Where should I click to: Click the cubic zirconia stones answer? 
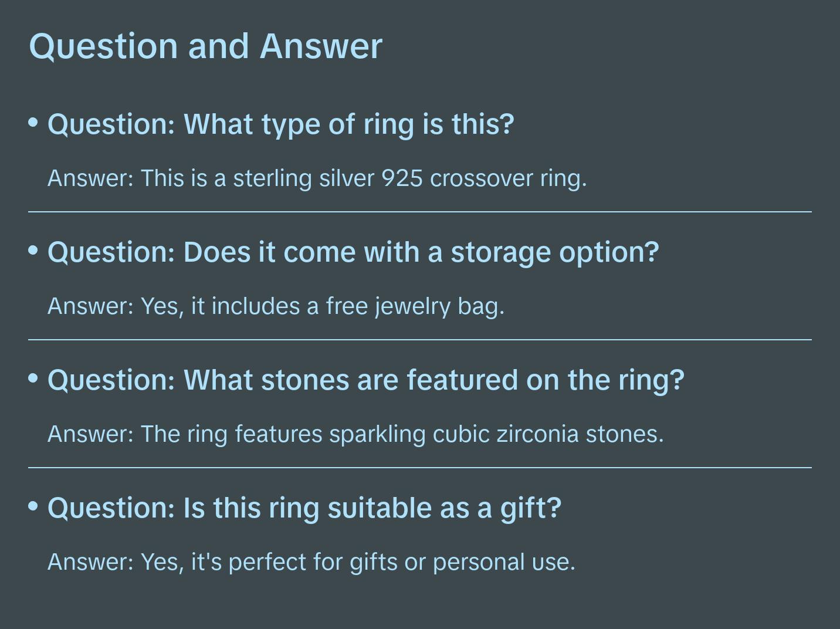pos(355,434)
